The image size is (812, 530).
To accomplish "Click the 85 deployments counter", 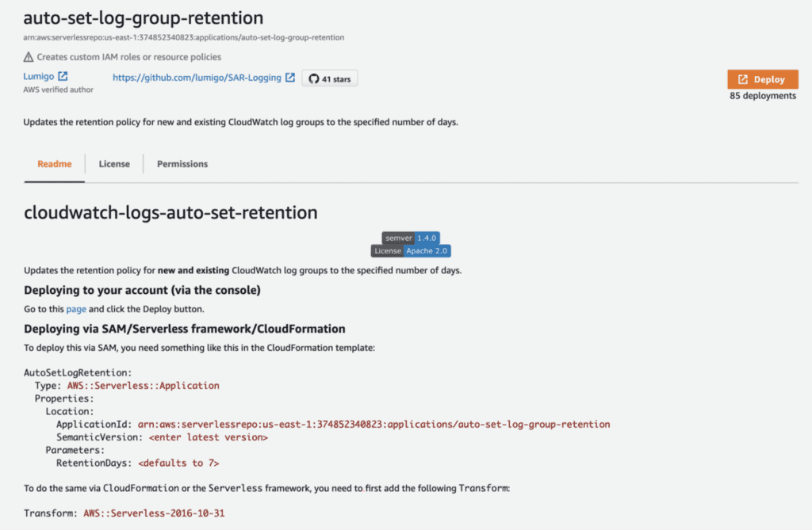I will click(762, 95).
